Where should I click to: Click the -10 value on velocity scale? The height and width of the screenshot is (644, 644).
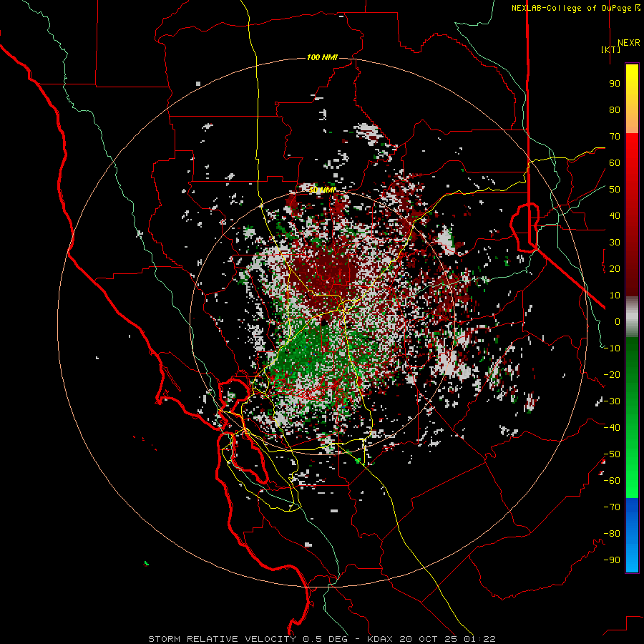pyautogui.click(x=612, y=348)
